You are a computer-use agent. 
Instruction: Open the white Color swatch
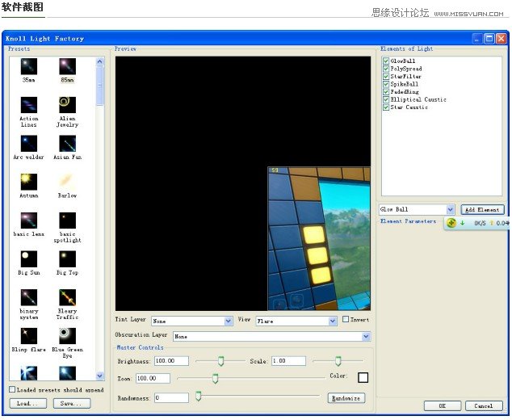pyautogui.click(x=363, y=377)
